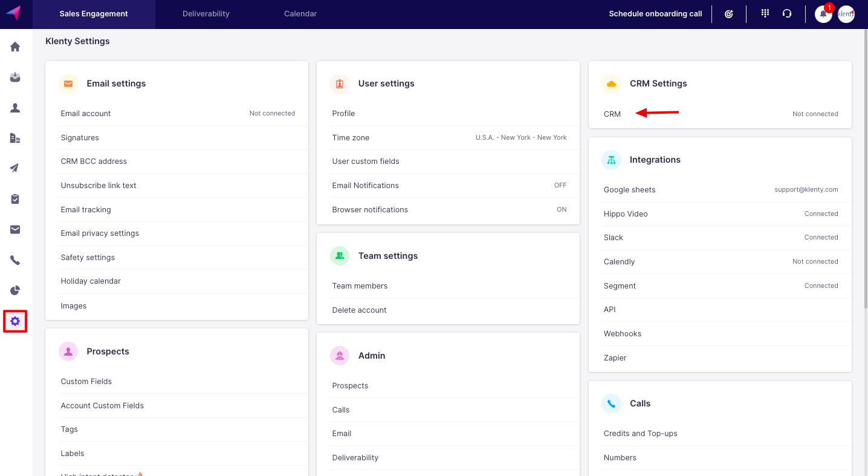Switch to the Calendar tab
This screenshot has width=868, height=476.
coord(300,14)
